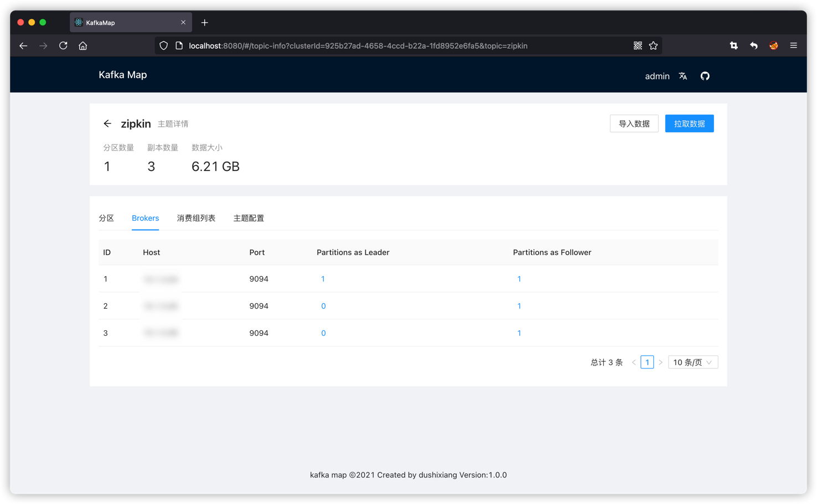Click follower count 1 for broker 1
Image resolution: width=817 pixels, height=504 pixels.
pos(519,279)
